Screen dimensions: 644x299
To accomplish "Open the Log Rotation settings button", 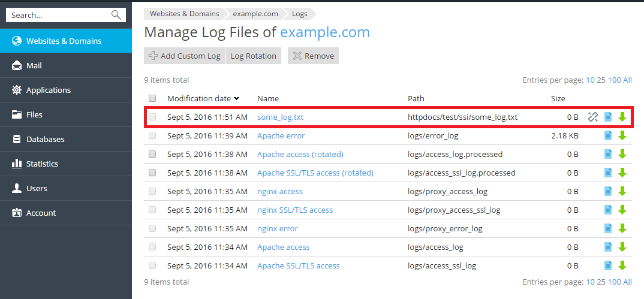I will pos(253,56).
